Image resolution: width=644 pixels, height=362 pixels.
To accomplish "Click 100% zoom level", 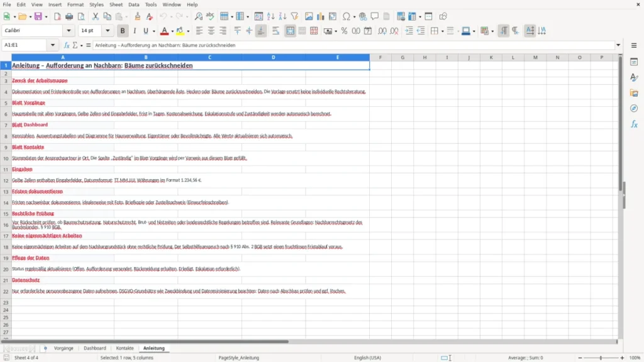I will [635, 358].
